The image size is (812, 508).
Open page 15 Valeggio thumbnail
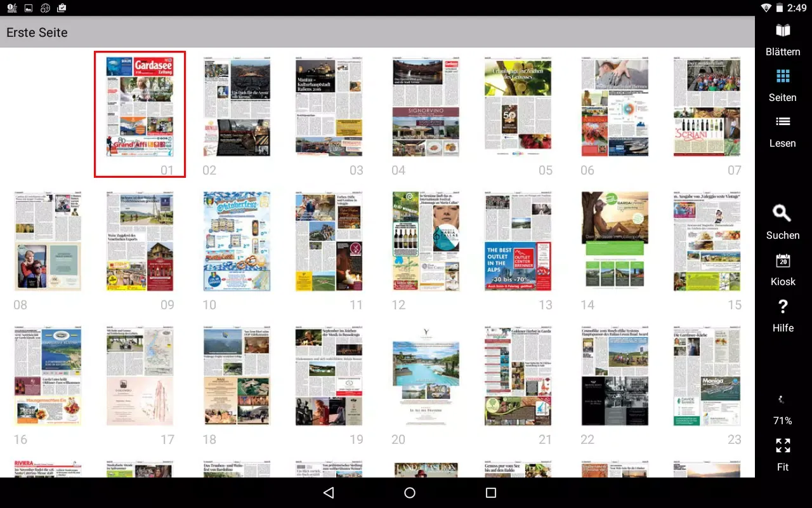707,242
